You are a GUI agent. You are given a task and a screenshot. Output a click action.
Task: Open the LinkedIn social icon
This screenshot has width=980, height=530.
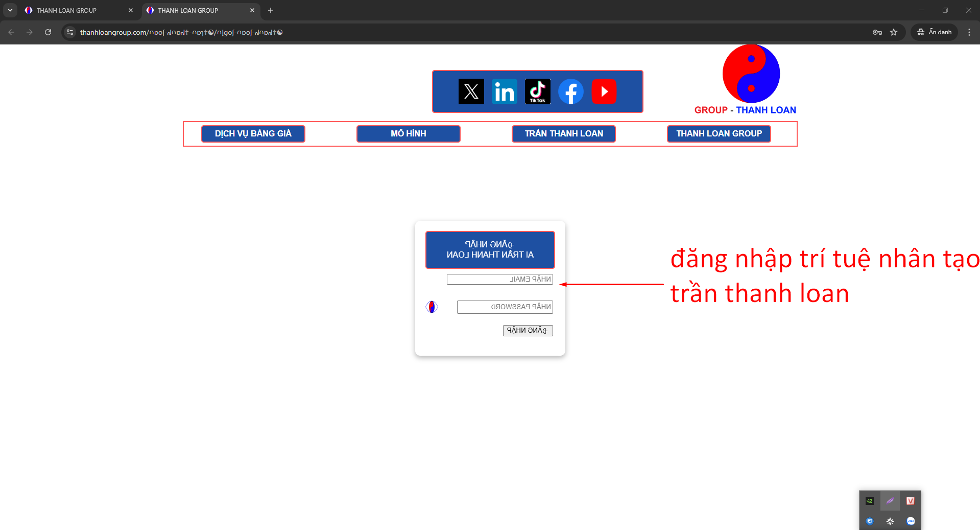click(x=505, y=91)
